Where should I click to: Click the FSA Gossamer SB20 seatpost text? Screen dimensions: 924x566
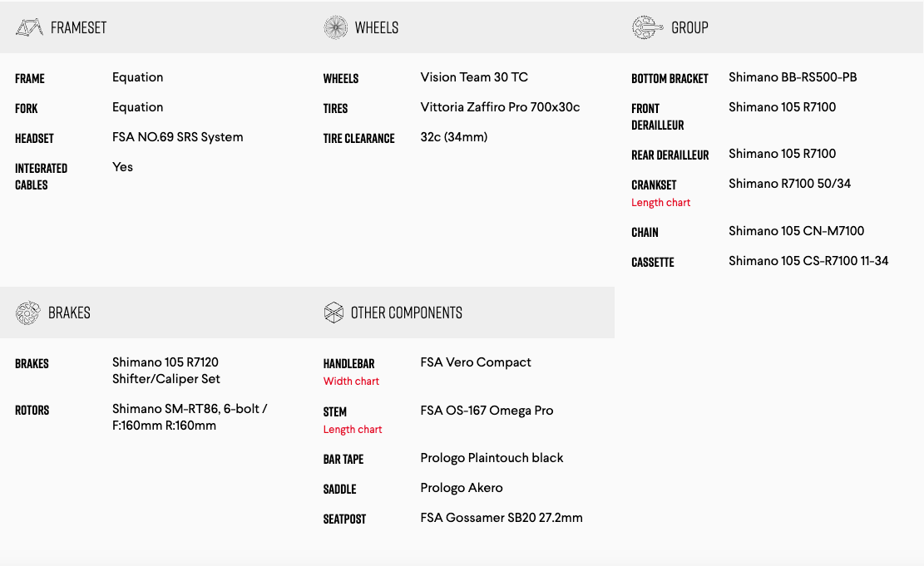click(502, 518)
